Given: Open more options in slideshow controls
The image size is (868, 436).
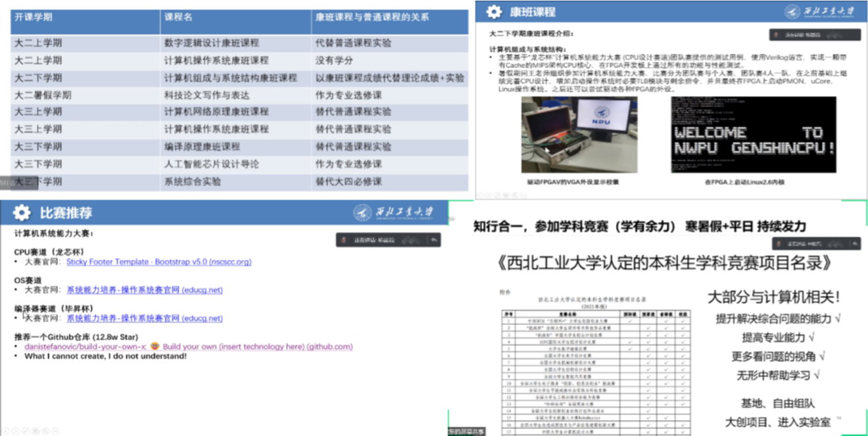Looking at the screenshot, I should [x=55, y=431].
